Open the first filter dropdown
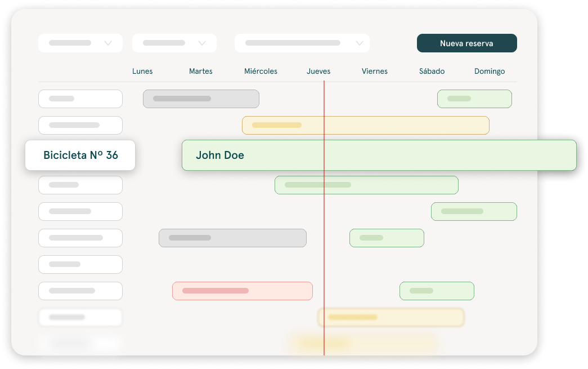The width and height of the screenshot is (588, 369). (x=80, y=43)
